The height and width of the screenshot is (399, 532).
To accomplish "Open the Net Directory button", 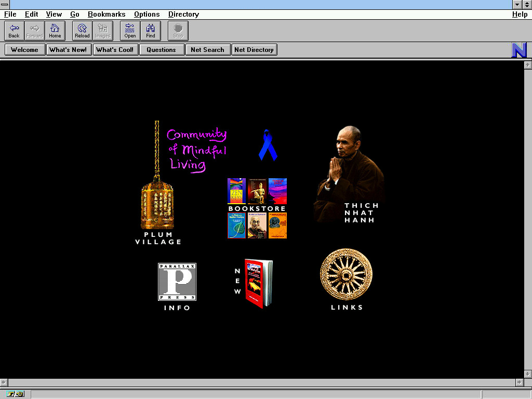I will [x=254, y=50].
